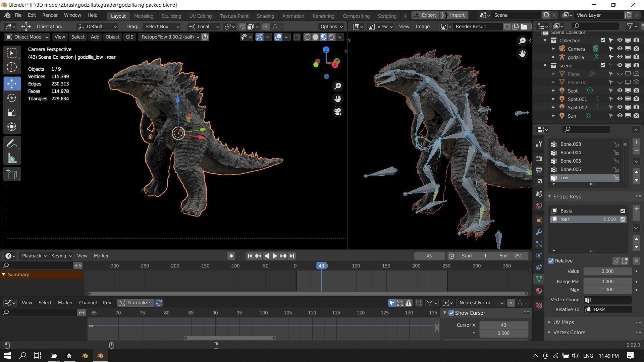Click the Export button
This screenshot has width=644, height=362.
425,15
